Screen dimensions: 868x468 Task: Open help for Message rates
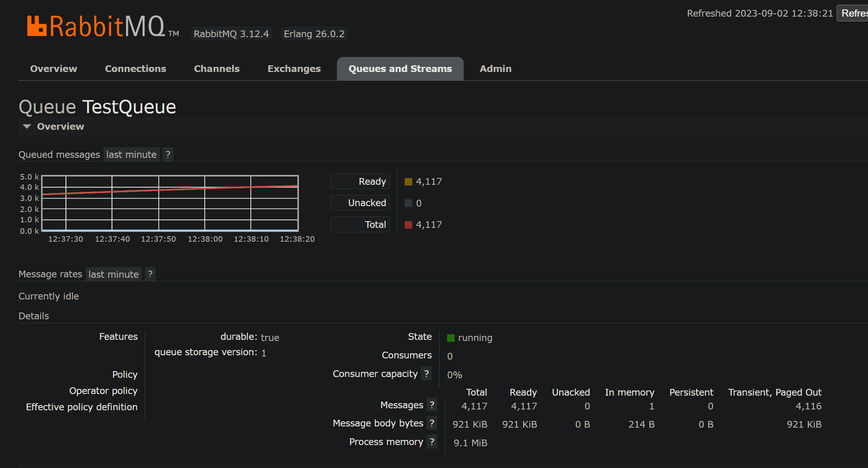coord(150,274)
